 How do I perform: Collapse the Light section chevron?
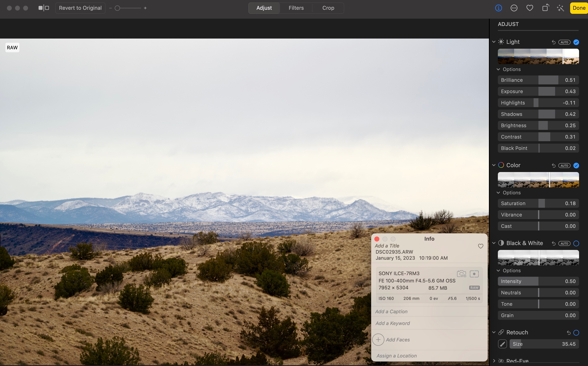click(494, 42)
